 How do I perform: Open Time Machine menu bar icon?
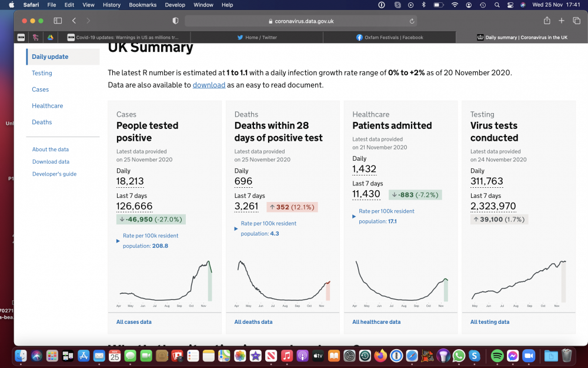click(x=483, y=5)
